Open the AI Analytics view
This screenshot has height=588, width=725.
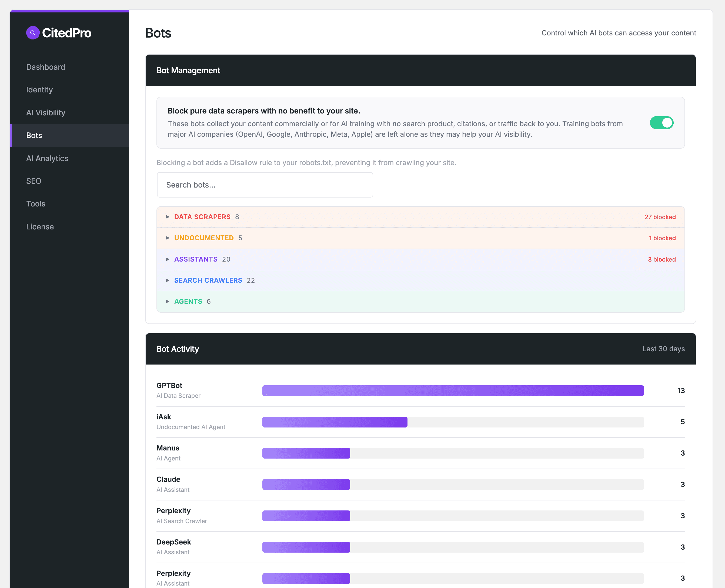coord(47,158)
